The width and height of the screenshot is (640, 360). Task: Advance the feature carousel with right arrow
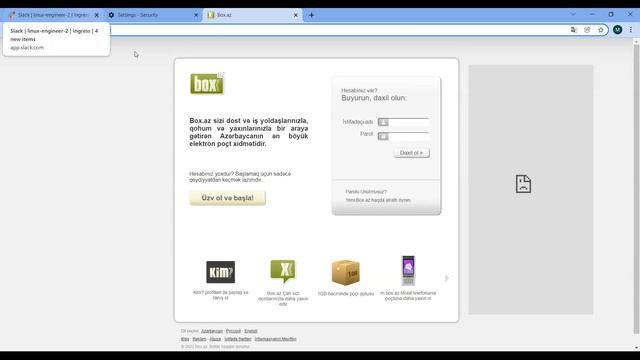pyautogui.click(x=447, y=278)
